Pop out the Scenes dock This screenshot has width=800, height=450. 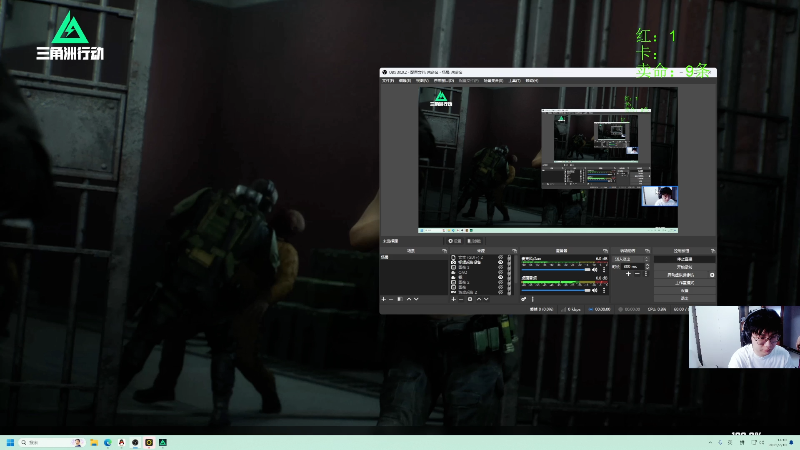coord(444,251)
